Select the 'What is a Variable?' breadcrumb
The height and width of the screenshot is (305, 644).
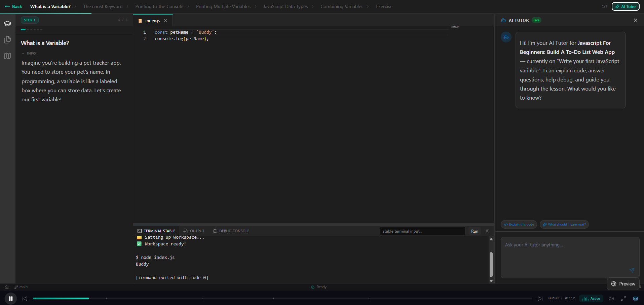(50, 6)
